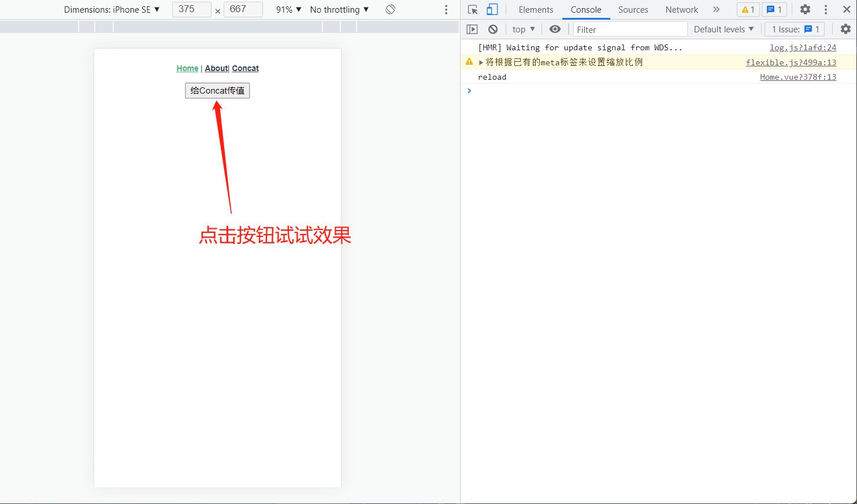857x504 pixels.
Task: Open the device toolbar options three-dot menu
Action: tap(446, 9)
